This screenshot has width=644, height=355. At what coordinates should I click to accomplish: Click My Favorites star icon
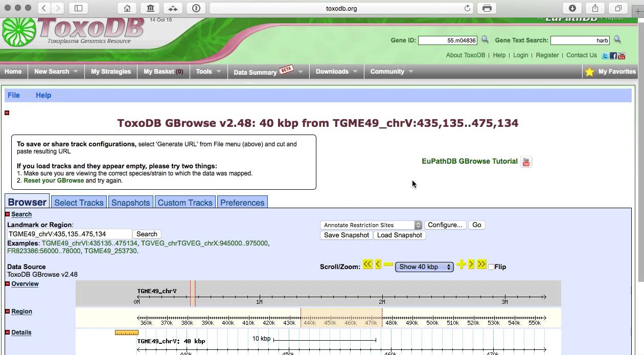click(590, 72)
